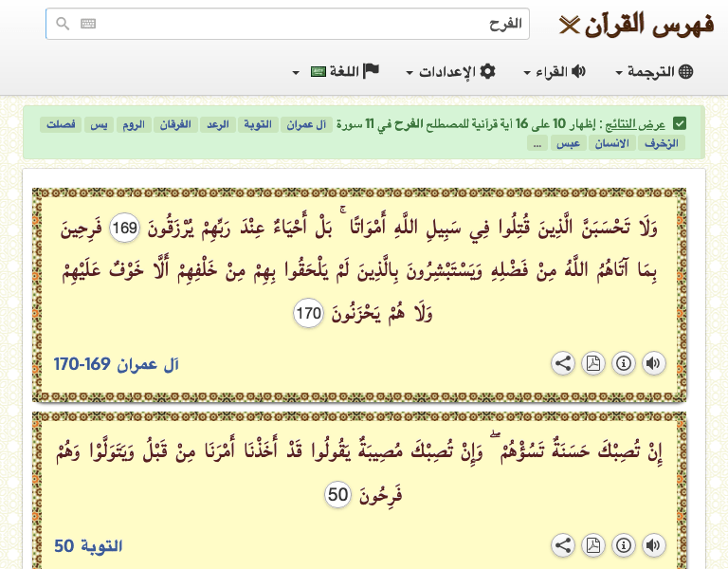
Task: Open the آل عمران 170-169 reference link
Action: [x=116, y=364]
